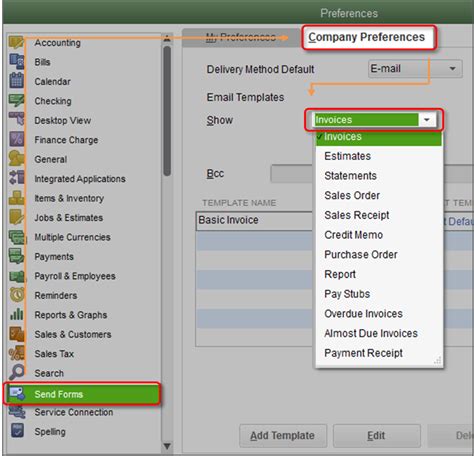Select Credit Memo in dropdown list
Screen dimensions: 474x456
379,235
